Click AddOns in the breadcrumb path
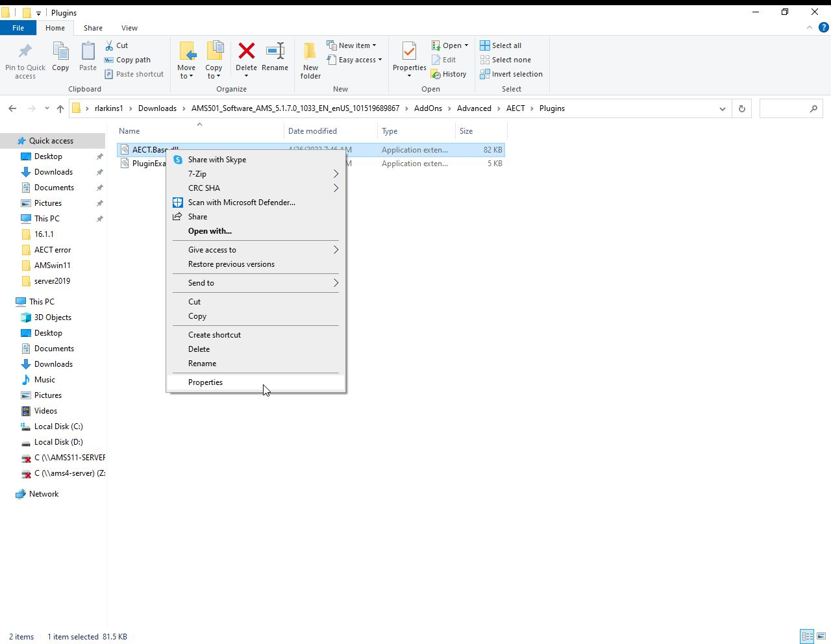The image size is (831, 644). coord(428,108)
